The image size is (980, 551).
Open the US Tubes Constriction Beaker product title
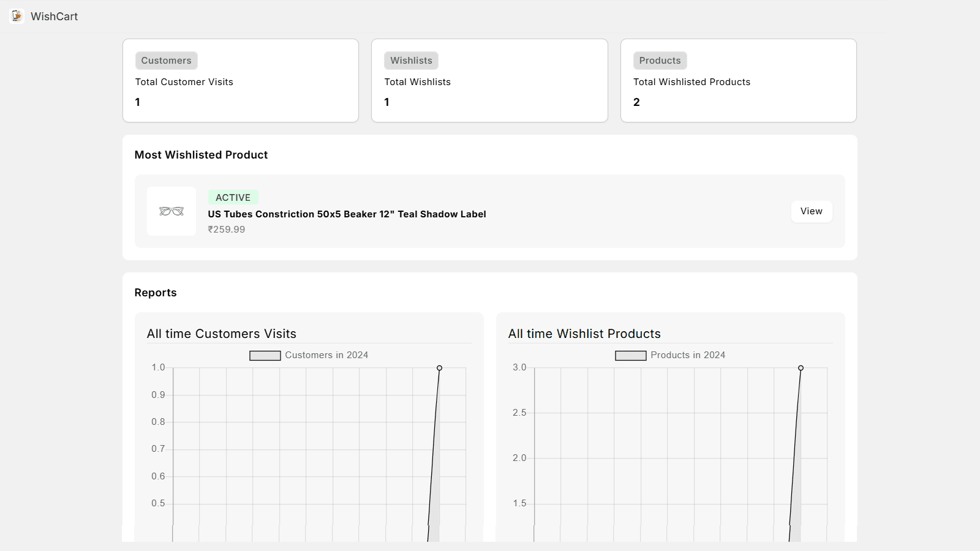pos(347,214)
